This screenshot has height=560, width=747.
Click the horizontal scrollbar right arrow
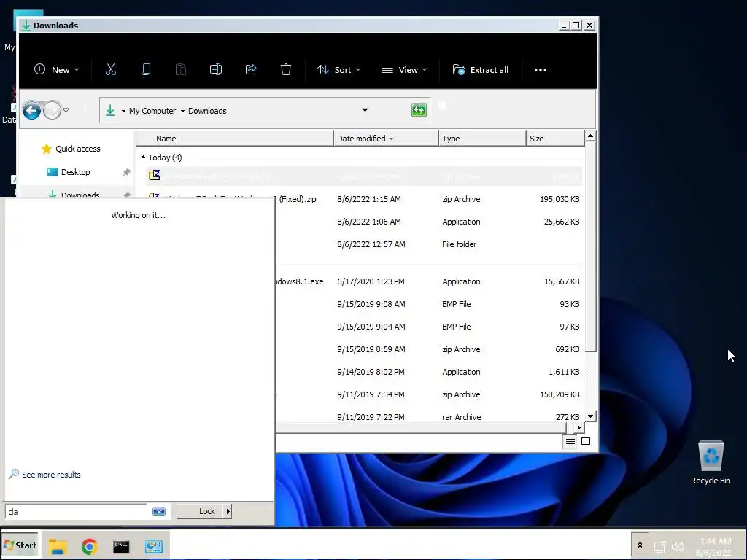click(x=578, y=427)
